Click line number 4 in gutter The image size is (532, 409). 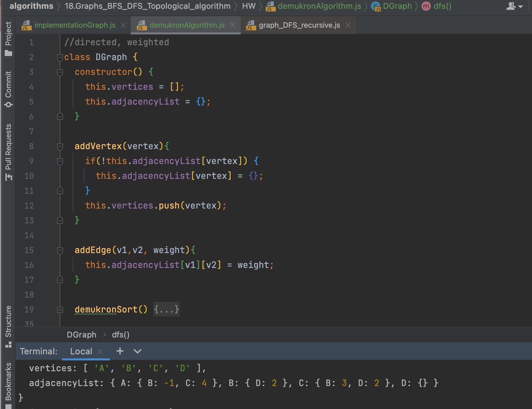(31, 87)
